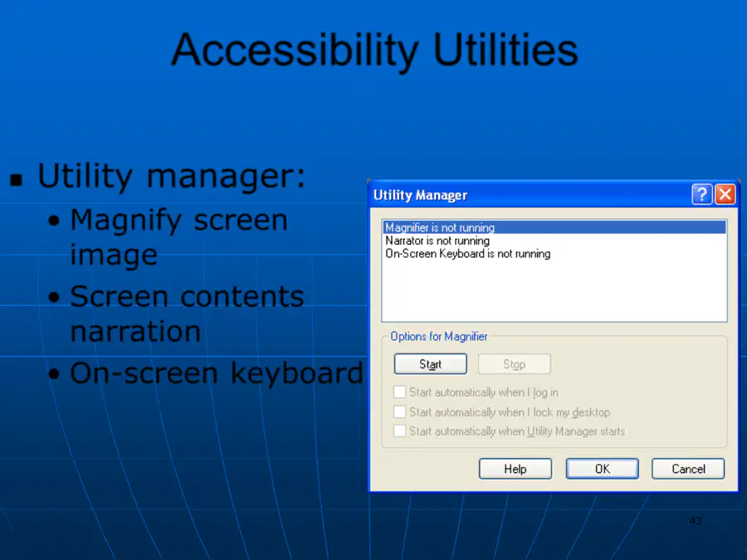Image resolution: width=747 pixels, height=560 pixels.
Task: Click the "Screen contents narration" bullet
Action: (x=187, y=314)
